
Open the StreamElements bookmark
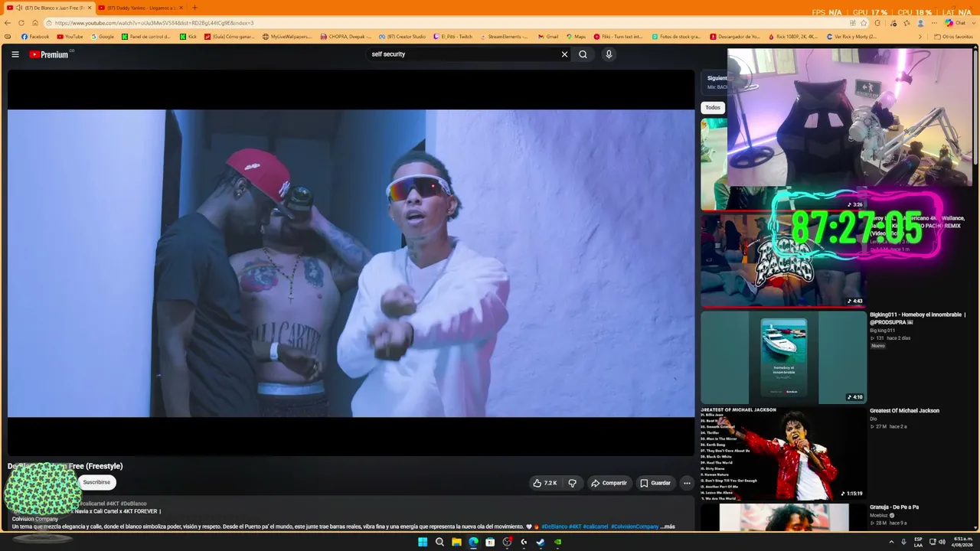[x=504, y=36]
